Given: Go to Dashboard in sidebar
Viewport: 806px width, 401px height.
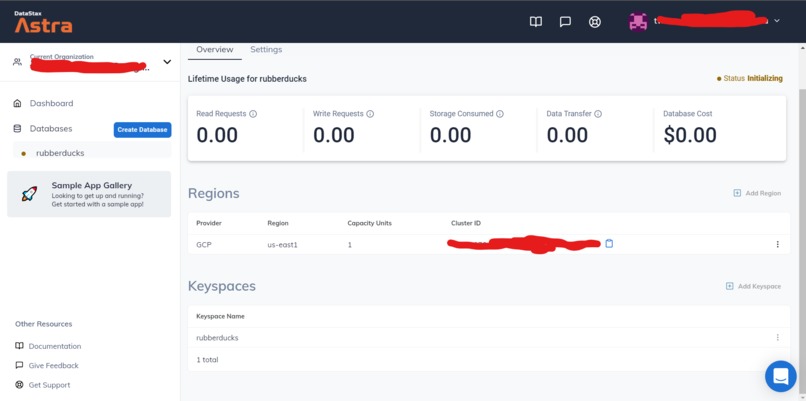Looking at the screenshot, I should pos(51,103).
